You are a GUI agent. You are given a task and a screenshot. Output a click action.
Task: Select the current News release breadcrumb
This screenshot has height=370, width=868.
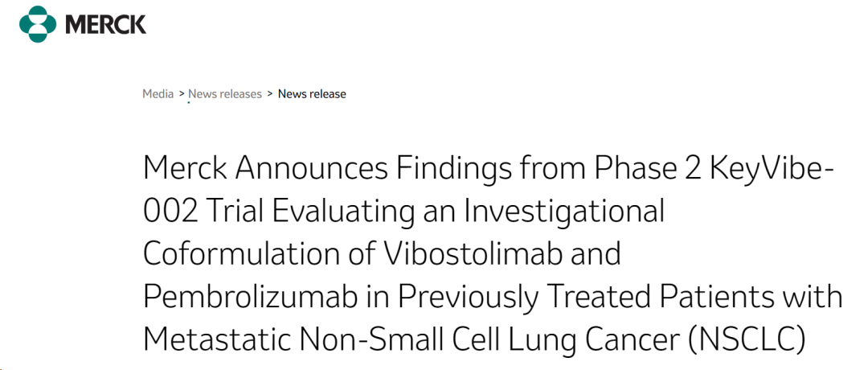point(312,93)
